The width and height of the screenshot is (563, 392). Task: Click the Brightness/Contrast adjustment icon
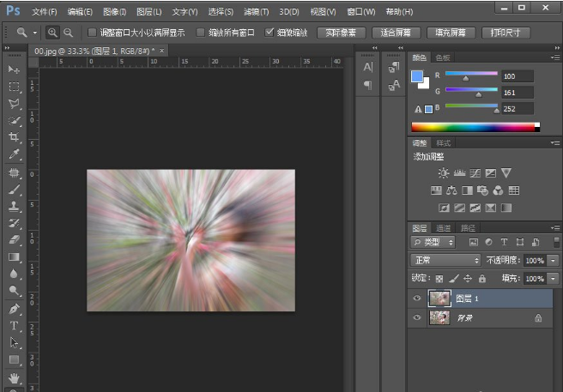pos(444,173)
